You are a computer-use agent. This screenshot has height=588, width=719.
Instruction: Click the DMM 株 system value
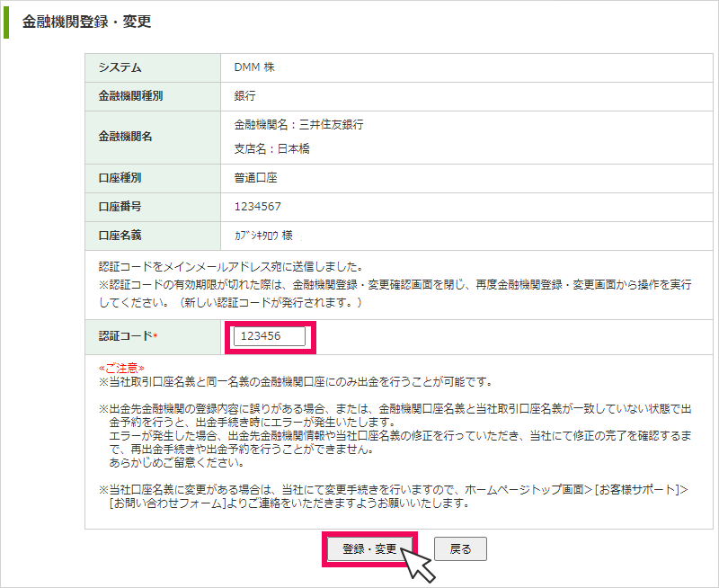point(255,68)
